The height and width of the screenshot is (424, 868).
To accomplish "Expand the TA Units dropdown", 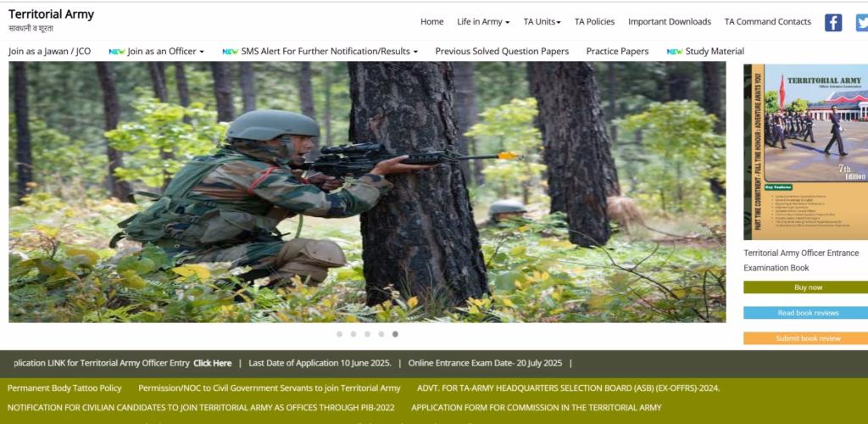I will coord(542,21).
